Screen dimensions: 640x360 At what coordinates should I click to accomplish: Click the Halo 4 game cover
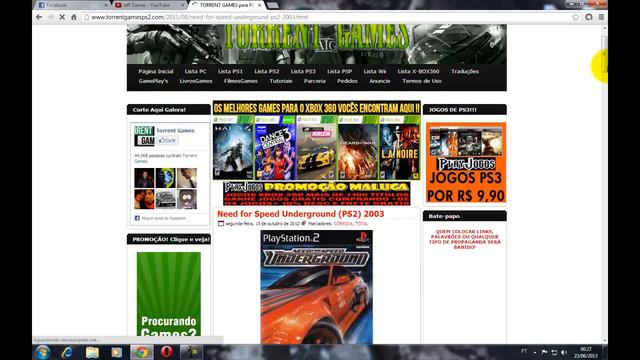[x=233, y=148]
